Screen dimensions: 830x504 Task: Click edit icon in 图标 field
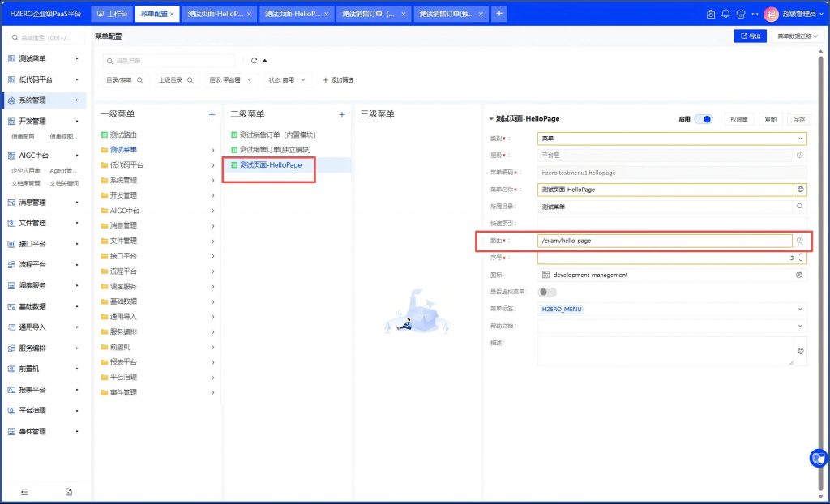pyautogui.click(x=799, y=275)
